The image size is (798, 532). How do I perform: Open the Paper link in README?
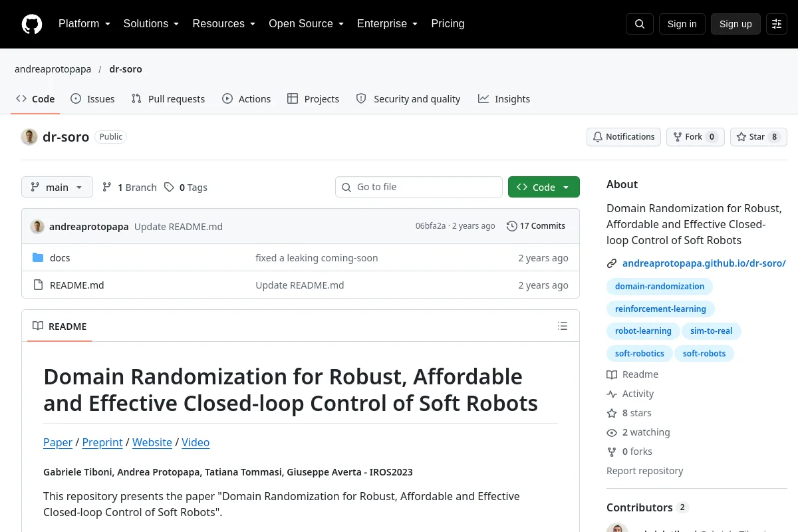click(58, 443)
